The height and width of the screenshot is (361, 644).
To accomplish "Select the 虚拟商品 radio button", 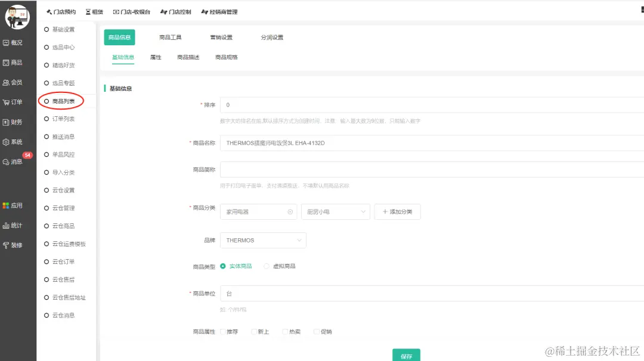I will (x=267, y=266).
